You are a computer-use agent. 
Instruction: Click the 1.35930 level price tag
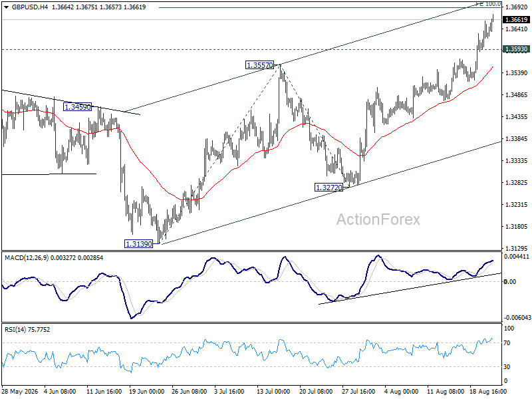point(516,49)
